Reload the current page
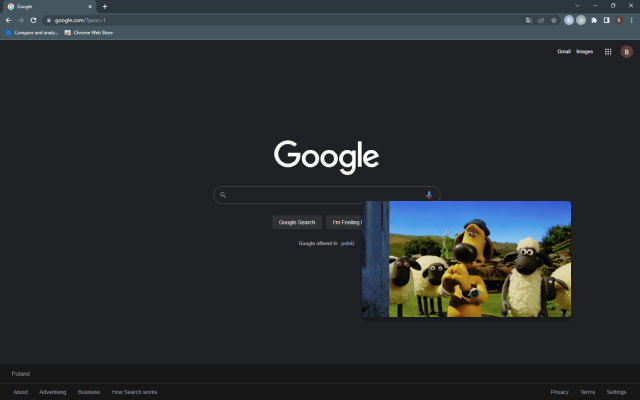The height and width of the screenshot is (400, 640). click(33, 20)
